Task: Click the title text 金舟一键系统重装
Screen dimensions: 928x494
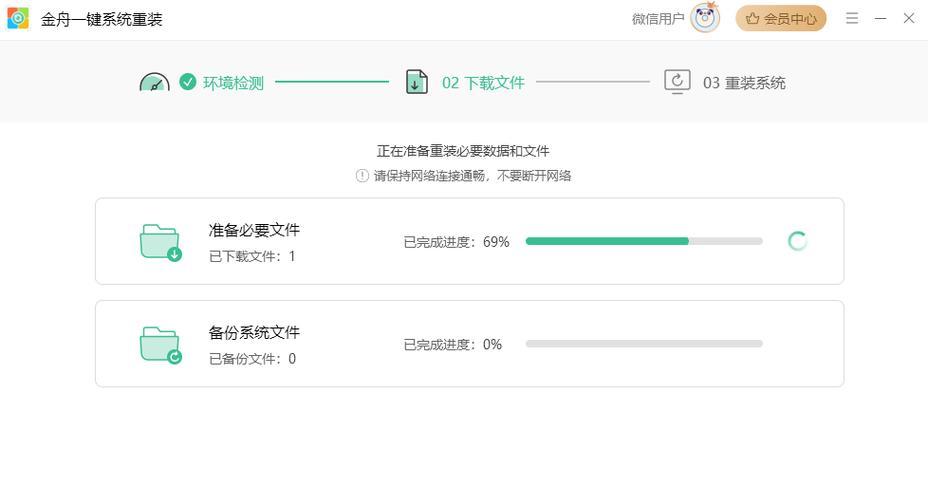Action: (x=101, y=20)
